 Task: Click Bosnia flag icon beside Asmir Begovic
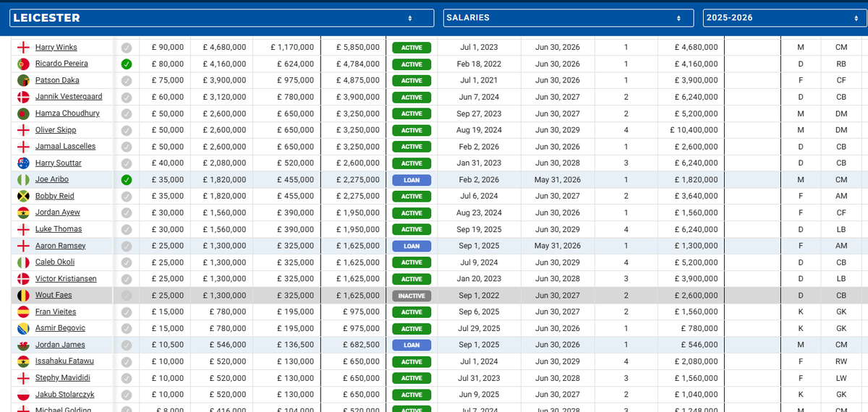[23, 328]
